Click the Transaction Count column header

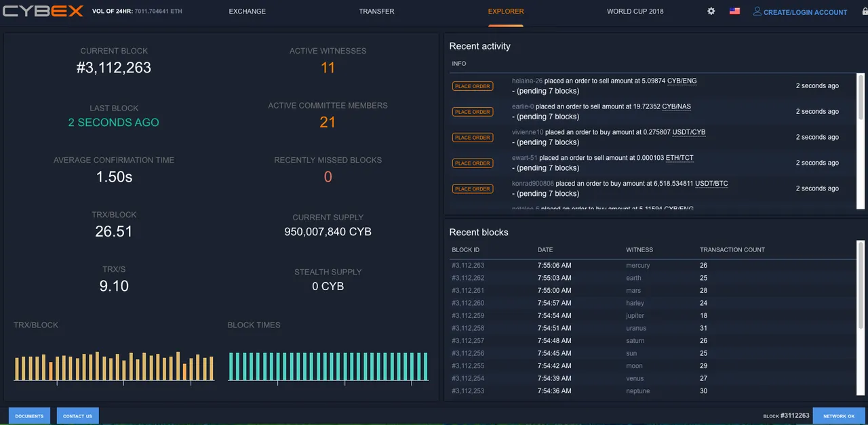[x=732, y=250]
